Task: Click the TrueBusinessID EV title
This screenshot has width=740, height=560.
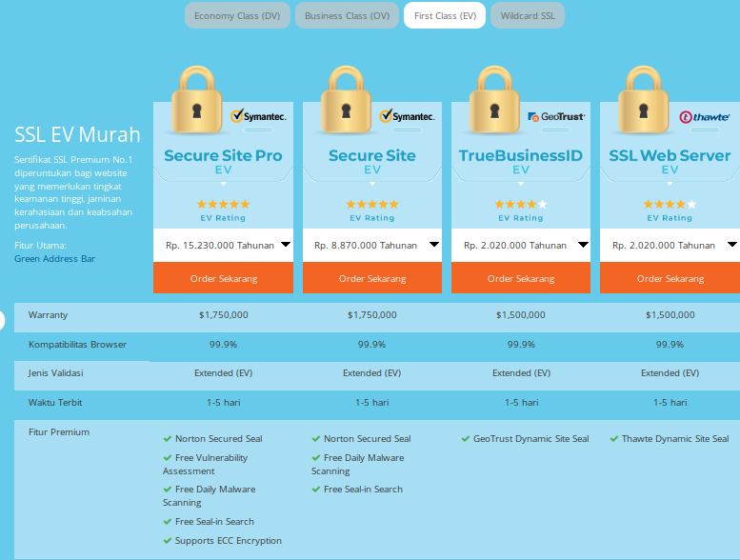Action: (x=521, y=161)
